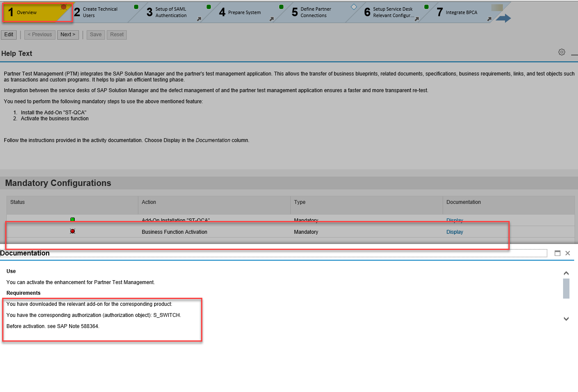The image size is (578, 392).
Task: Click the Mandatory Configurations heading
Action: (58, 183)
